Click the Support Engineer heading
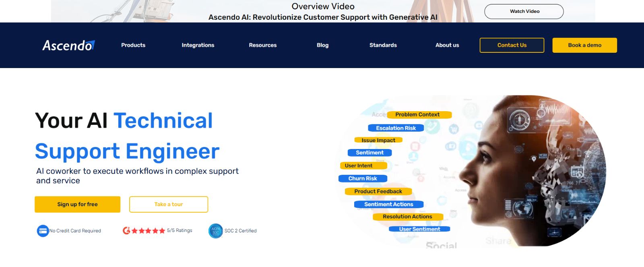 pos(127,151)
